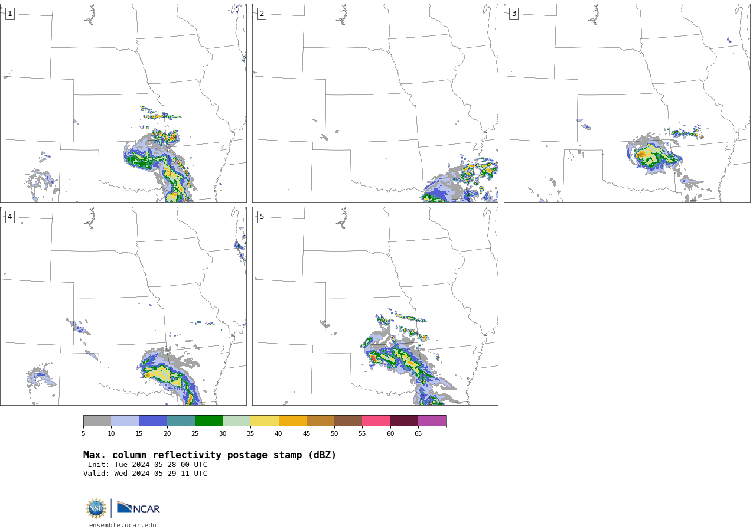Click the gray 5-10 dBZ swatch
The height and width of the screenshot is (532, 756).
[x=97, y=421]
